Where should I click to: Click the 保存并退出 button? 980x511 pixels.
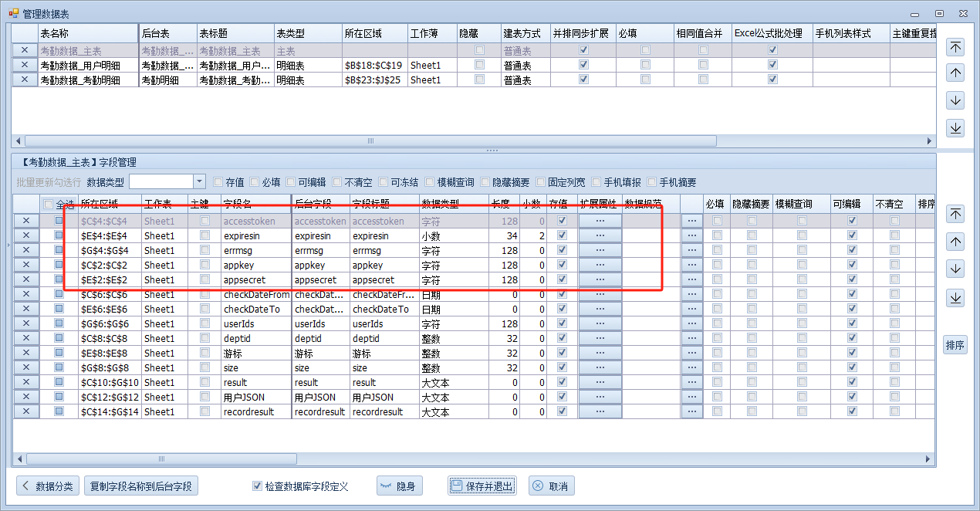pos(482,486)
